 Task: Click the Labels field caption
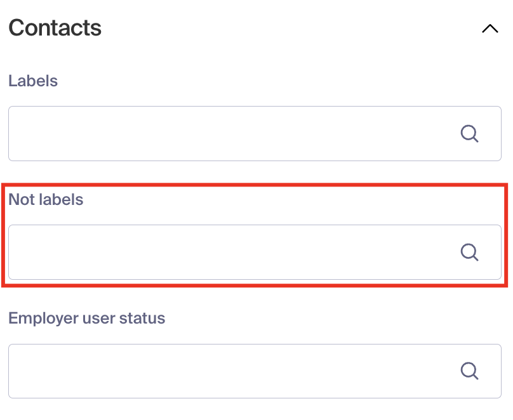pyautogui.click(x=33, y=81)
